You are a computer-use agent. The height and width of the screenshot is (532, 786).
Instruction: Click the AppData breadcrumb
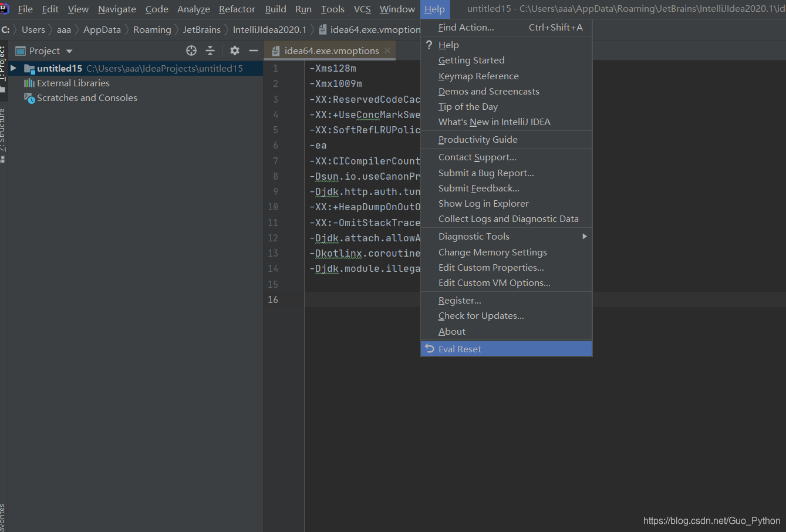click(x=102, y=29)
